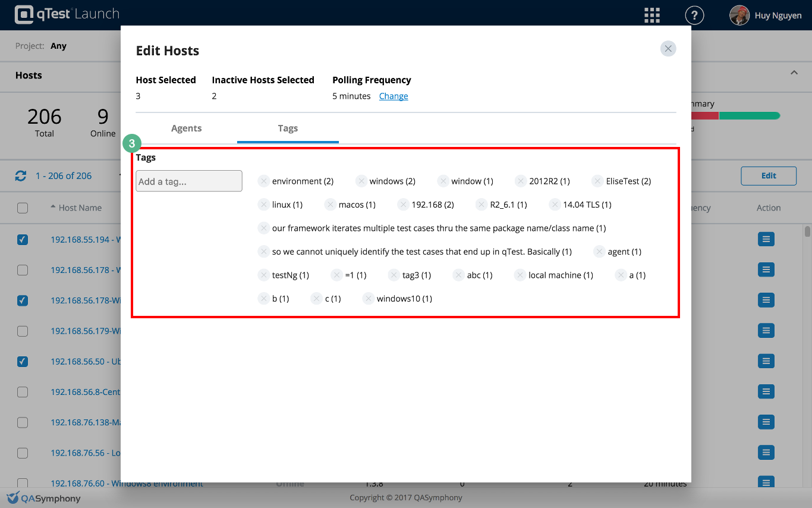Remove the 'windows10' tag
The height and width of the screenshot is (508, 812).
tap(369, 299)
